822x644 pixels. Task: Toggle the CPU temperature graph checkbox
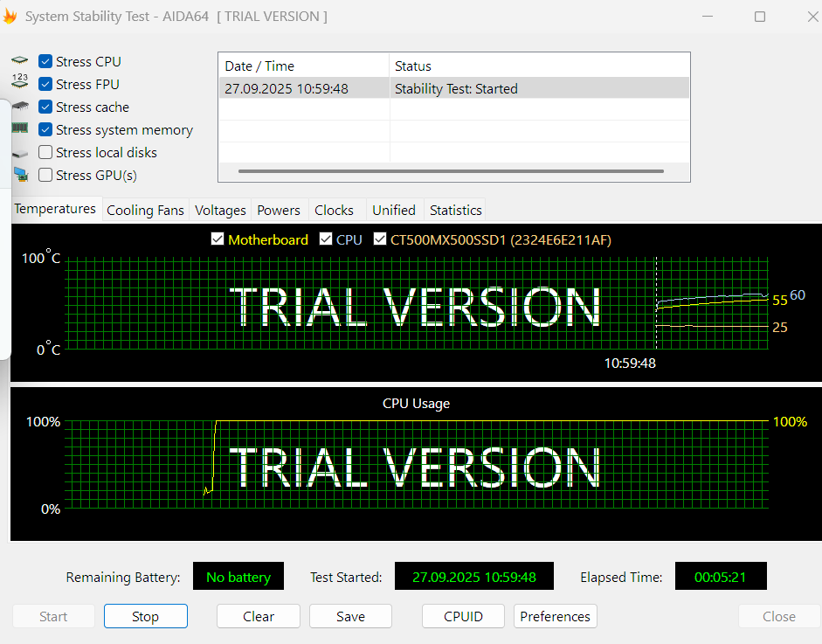[x=326, y=239]
